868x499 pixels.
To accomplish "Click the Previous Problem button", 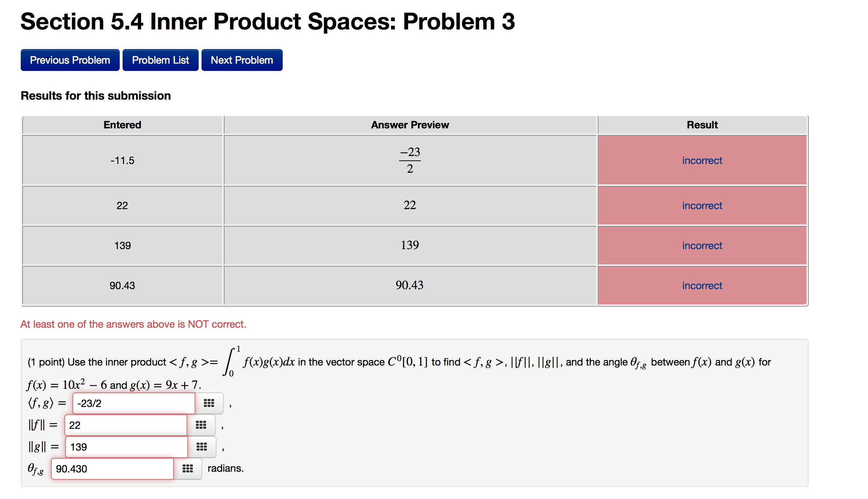I will point(70,60).
